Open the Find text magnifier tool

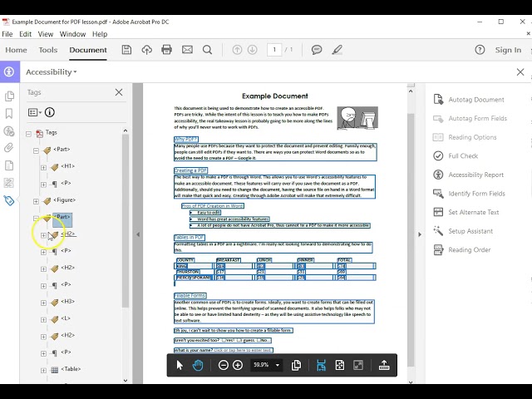(206, 50)
